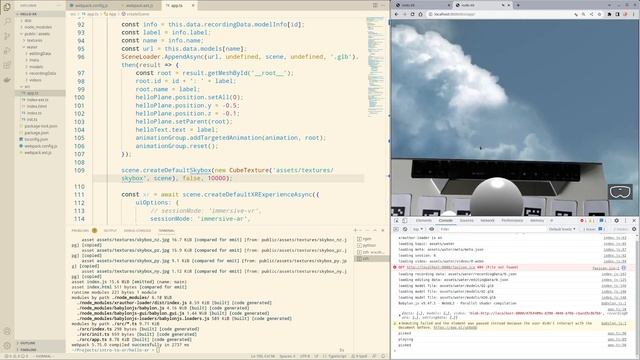640x360 pixels.
Task: Open the browser new tab button
Action: (518, 5)
